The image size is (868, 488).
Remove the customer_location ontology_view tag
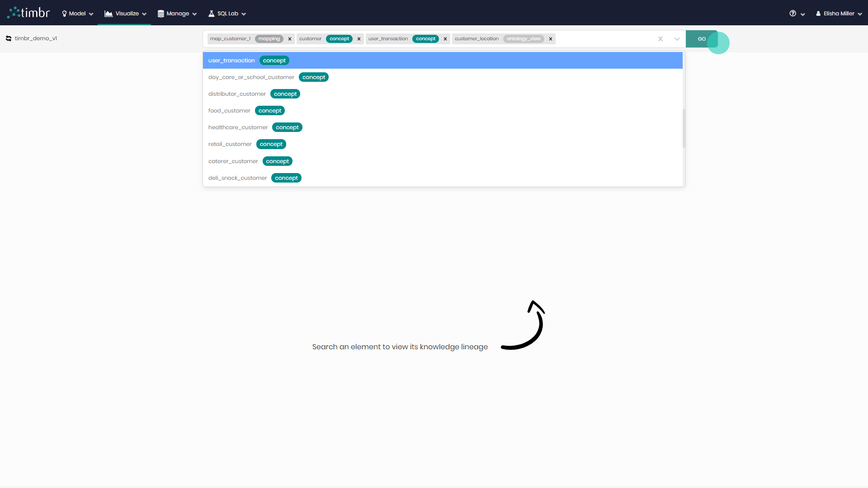pyautogui.click(x=550, y=39)
